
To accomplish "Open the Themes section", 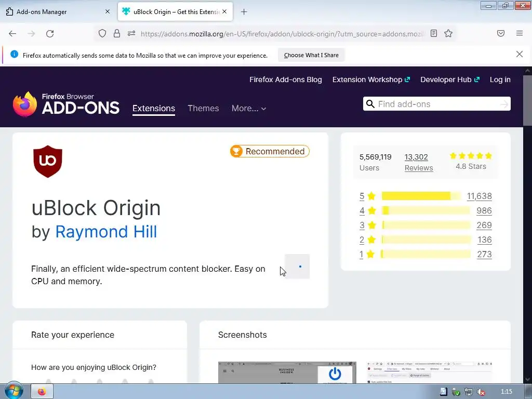I will coord(203,108).
